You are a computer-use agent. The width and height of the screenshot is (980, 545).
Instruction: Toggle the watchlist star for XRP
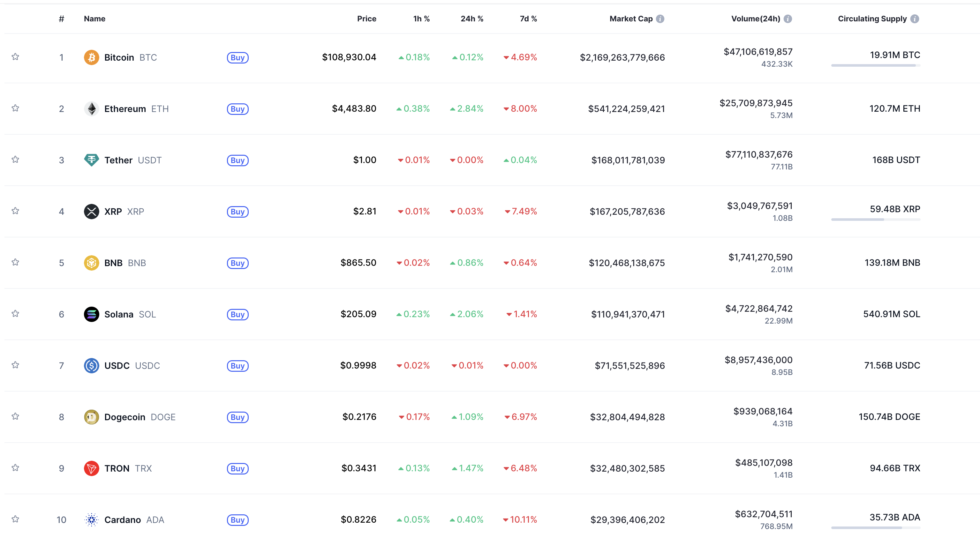pos(15,211)
